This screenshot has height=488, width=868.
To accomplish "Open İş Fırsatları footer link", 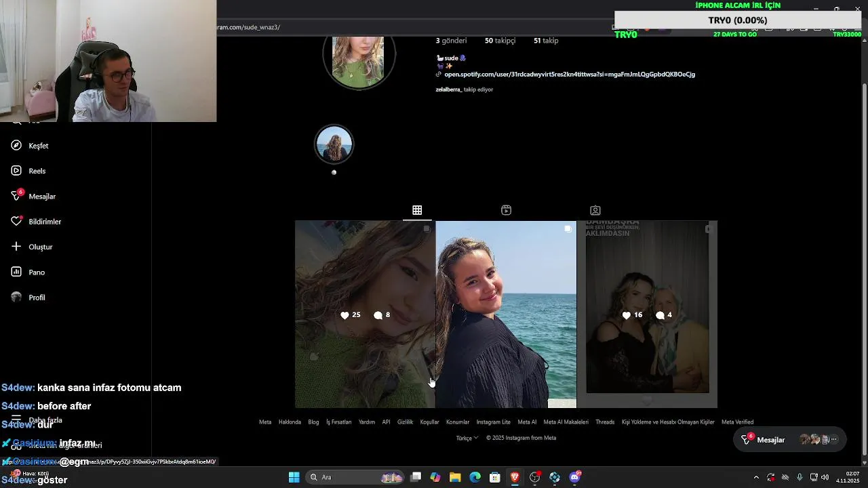I will [339, 422].
